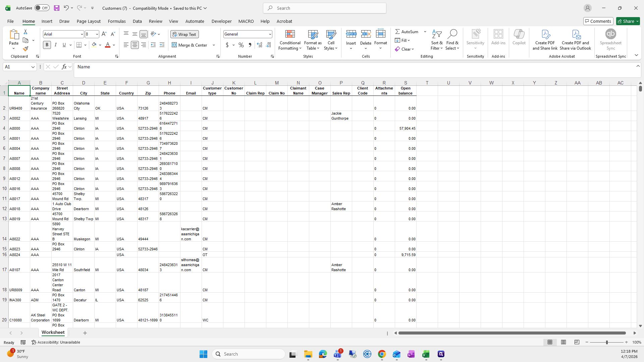Toggle Bottom Align
The height and width of the screenshot is (362, 644).
click(144, 34)
